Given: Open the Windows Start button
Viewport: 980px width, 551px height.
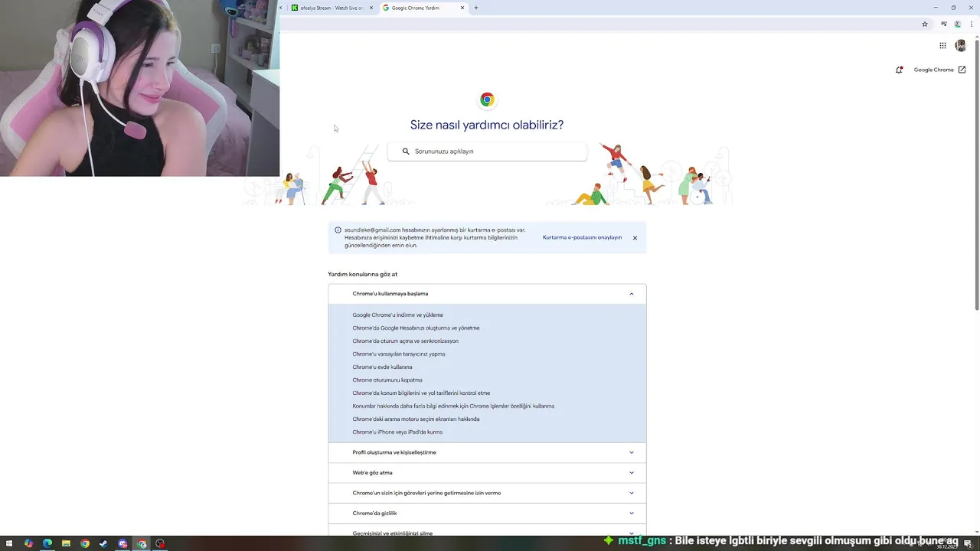Looking at the screenshot, I should pyautogui.click(x=9, y=544).
